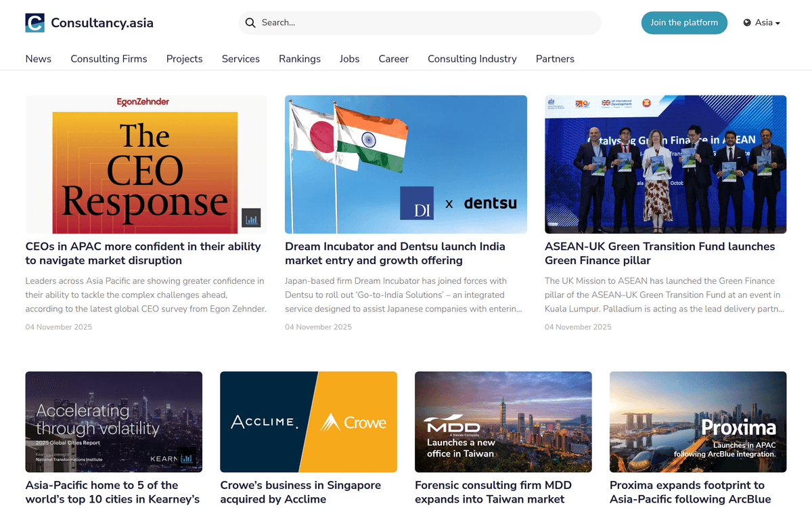Click the Dream Incubator and Dentsu thumbnail

click(x=406, y=164)
